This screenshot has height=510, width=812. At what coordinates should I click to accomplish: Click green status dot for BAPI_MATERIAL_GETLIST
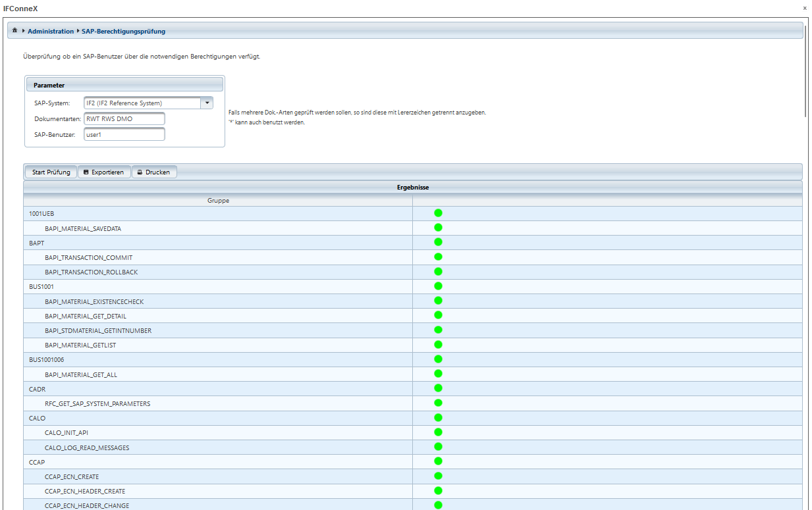coord(438,344)
